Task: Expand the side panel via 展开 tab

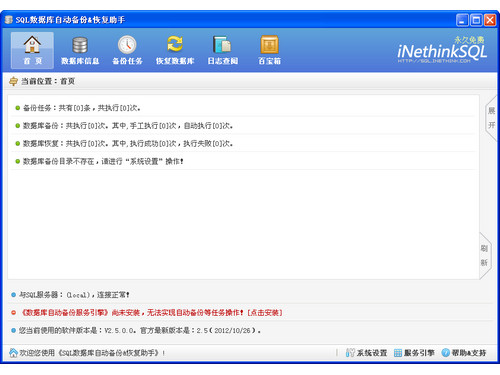Action: click(x=491, y=118)
